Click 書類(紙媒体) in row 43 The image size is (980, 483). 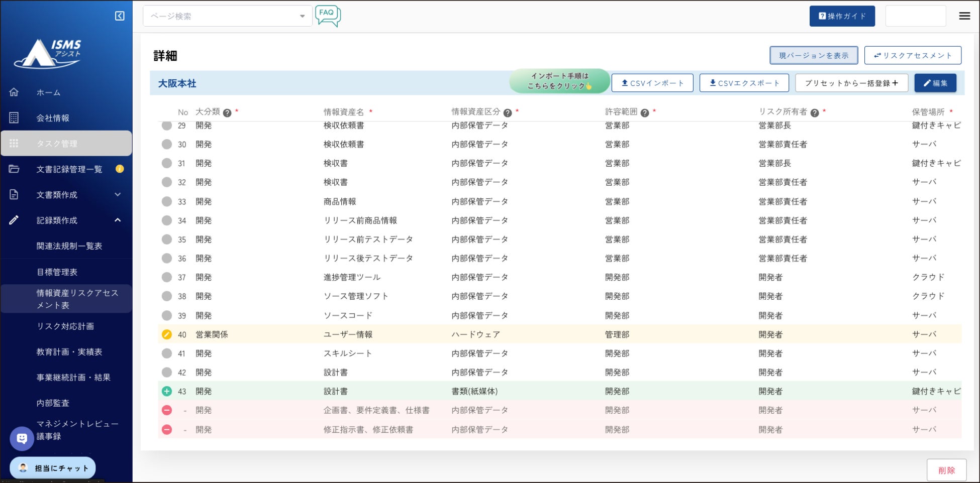coord(475,391)
